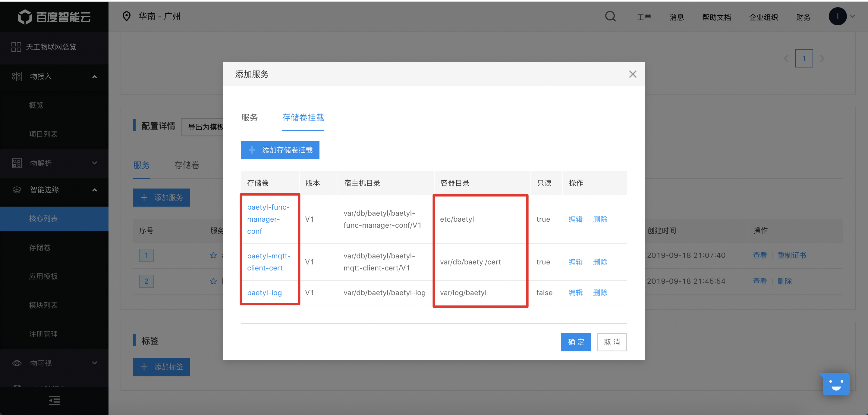The image size is (868, 415).
Task: Delete service created 2019-09-18 21:45:54
Action: tap(785, 281)
